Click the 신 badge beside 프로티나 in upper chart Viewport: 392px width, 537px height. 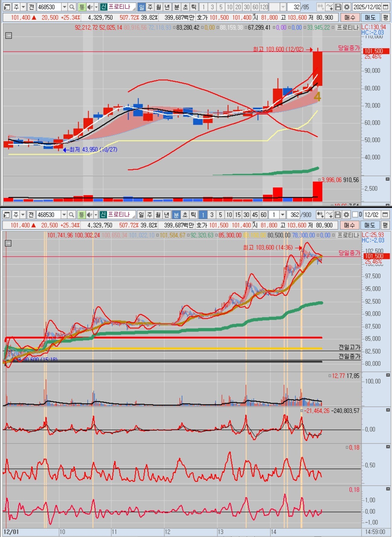pos(104,7)
